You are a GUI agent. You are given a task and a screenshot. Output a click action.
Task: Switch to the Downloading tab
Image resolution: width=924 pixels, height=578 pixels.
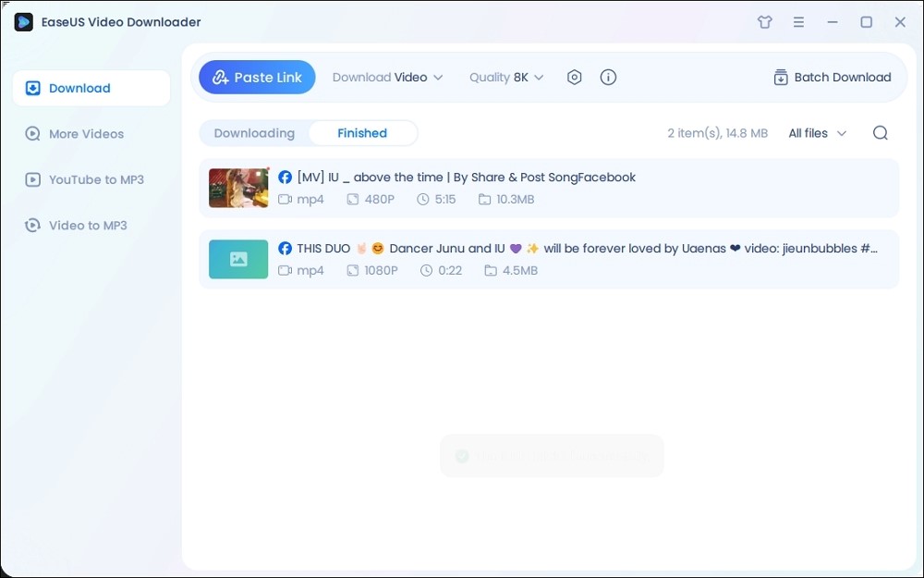coord(254,133)
